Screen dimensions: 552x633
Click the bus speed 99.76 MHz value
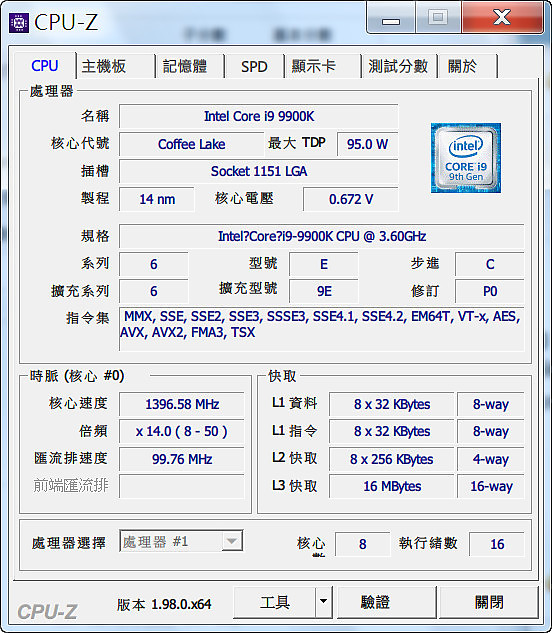click(182, 459)
